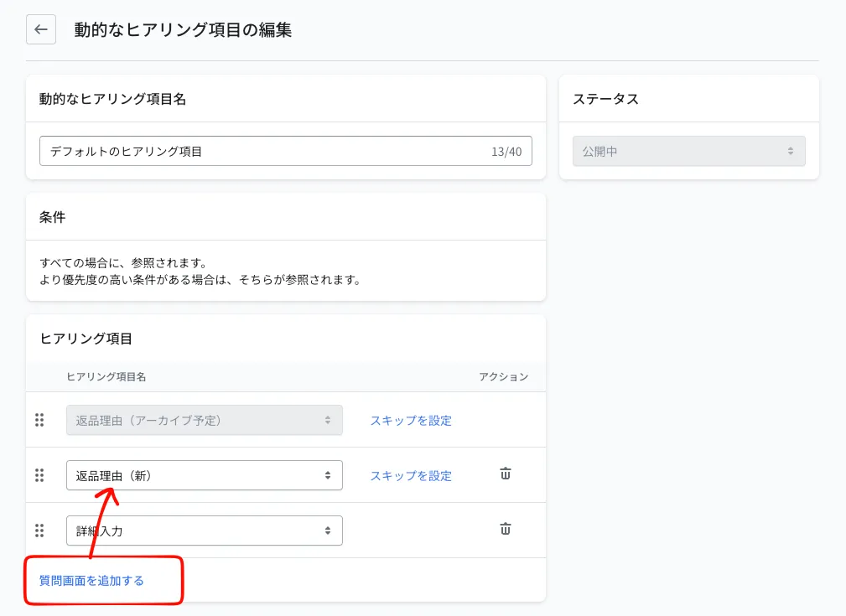Viewport: 846px width, 616px height.
Task: Click 質問画面を追加する link
Action: pos(91,581)
